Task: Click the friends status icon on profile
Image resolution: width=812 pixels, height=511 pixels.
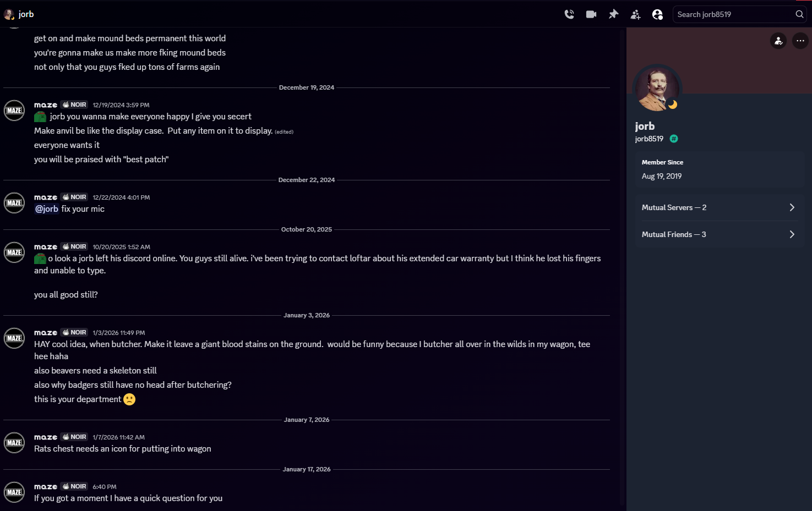Action: click(778, 40)
